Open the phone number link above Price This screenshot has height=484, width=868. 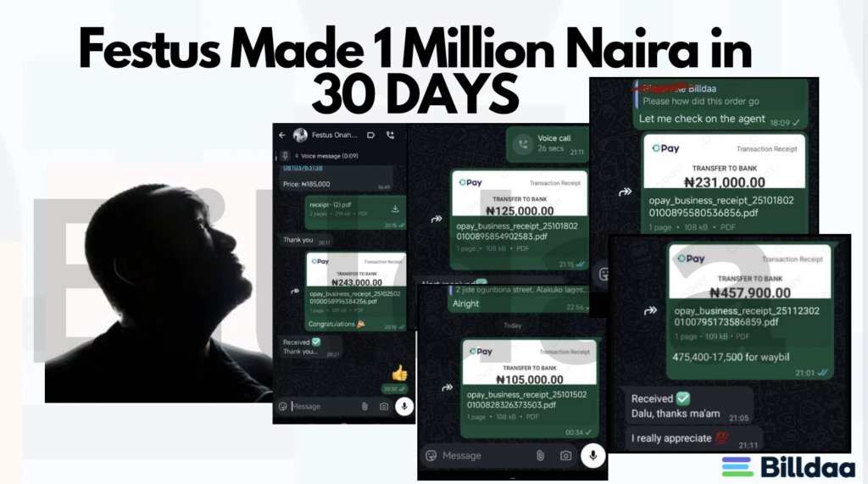(x=303, y=168)
